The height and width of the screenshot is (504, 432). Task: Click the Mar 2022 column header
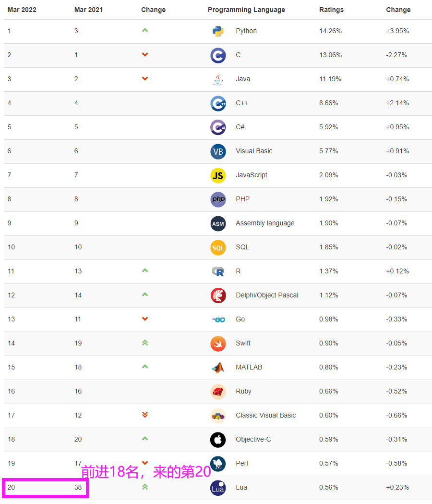coord(22,10)
